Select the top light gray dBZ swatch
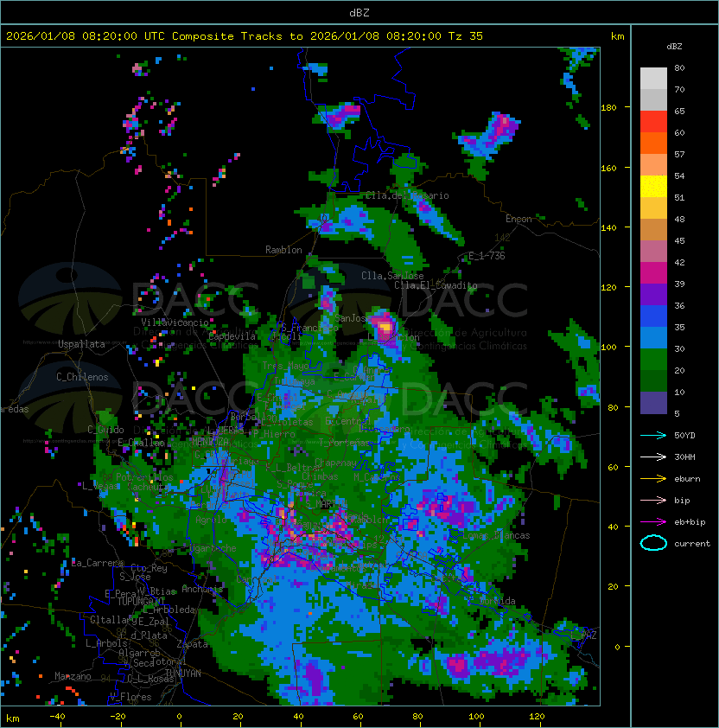Screen dimensions: 719x728 653,78
